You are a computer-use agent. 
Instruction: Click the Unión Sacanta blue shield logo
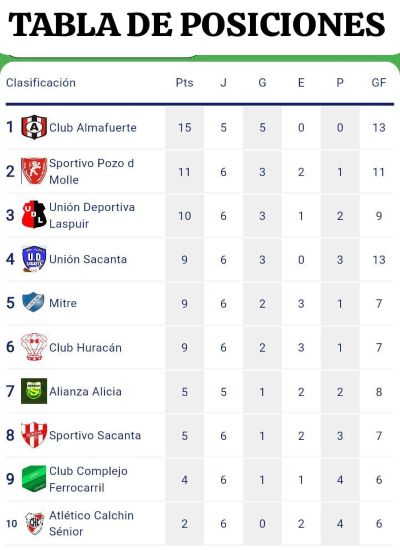pyautogui.click(x=34, y=259)
